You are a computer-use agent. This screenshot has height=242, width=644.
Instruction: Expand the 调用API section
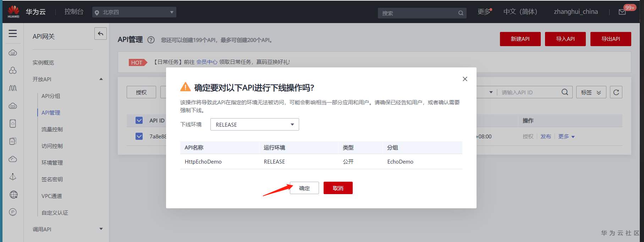pos(101,229)
